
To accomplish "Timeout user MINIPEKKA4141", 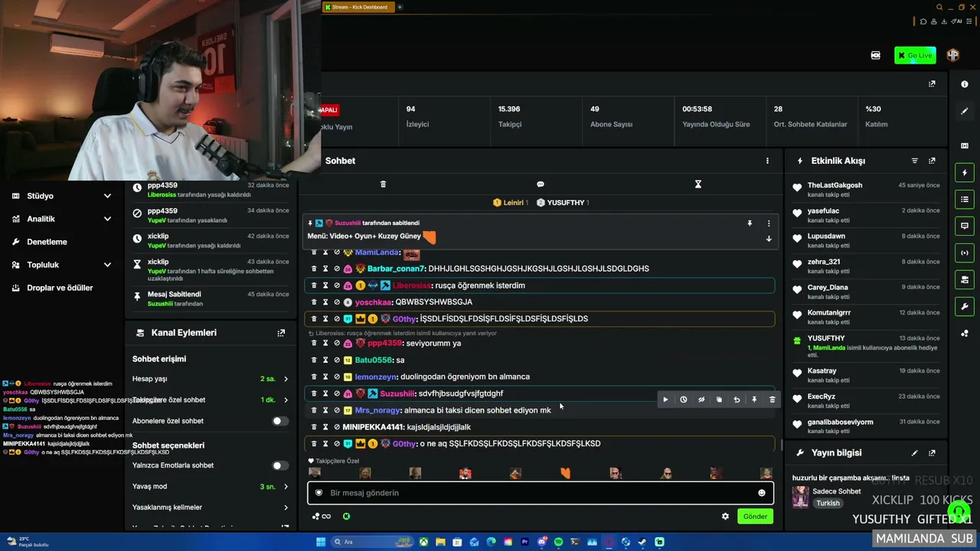I will click(x=325, y=427).
